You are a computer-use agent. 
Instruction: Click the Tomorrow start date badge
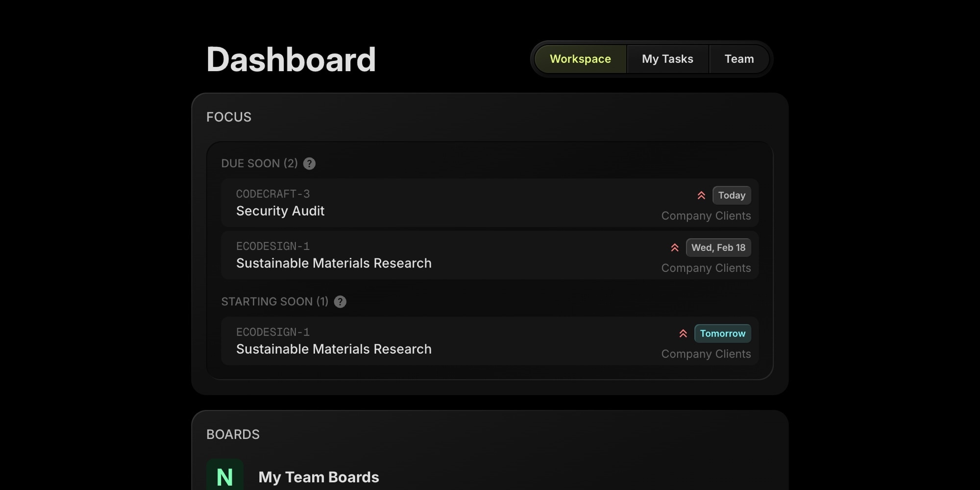[x=722, y=334]
